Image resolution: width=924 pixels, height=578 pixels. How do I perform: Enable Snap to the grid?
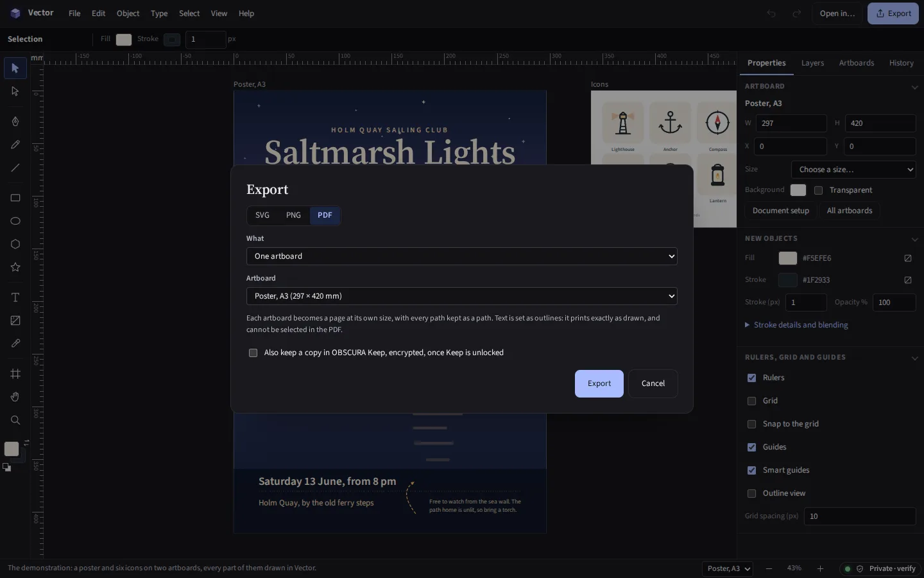(x=751, y=424)
